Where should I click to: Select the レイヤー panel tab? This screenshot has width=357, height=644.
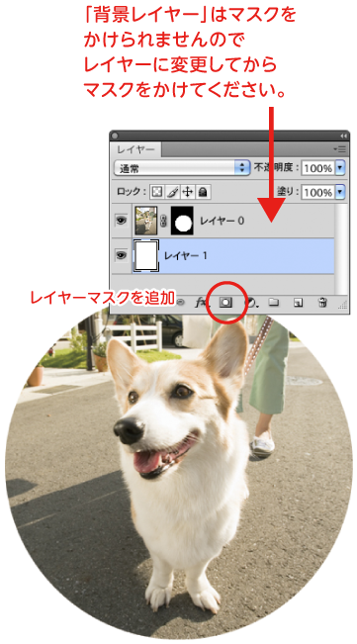point(135,149)
